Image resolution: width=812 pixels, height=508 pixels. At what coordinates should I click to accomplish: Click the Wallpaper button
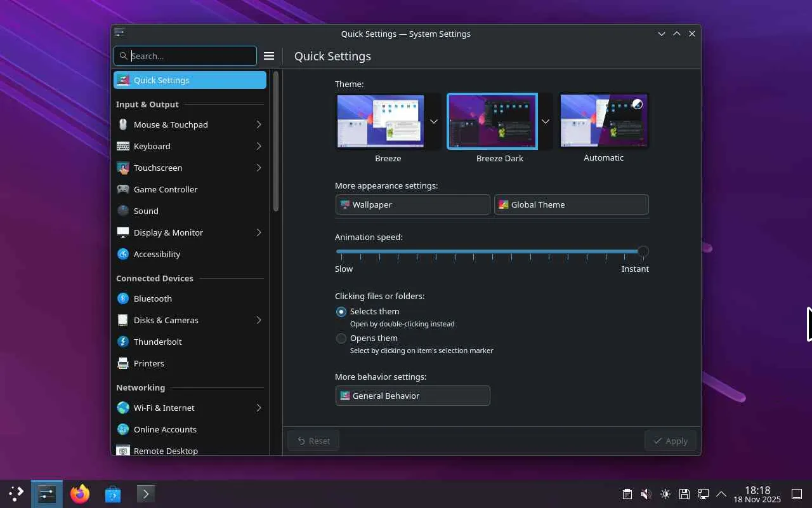click(x=412, y=204)
